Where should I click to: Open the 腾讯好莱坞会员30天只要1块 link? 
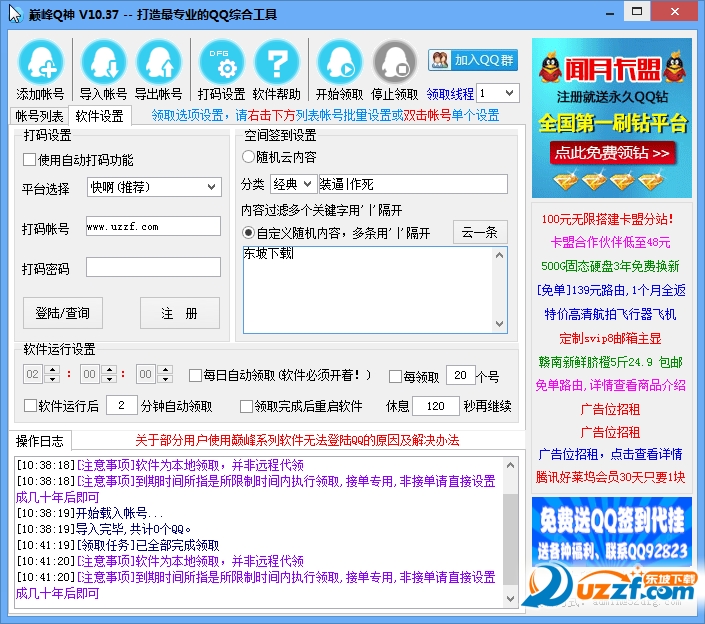[610, 477]
